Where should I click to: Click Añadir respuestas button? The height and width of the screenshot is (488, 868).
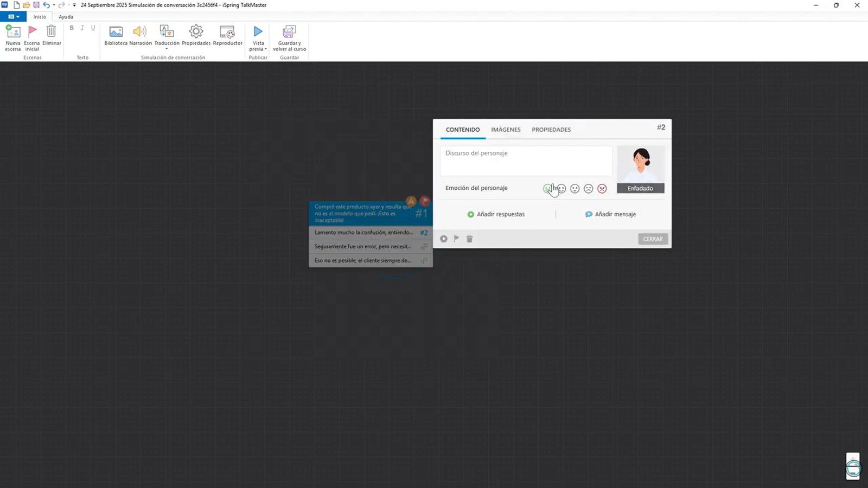click(x=496, y=214)
